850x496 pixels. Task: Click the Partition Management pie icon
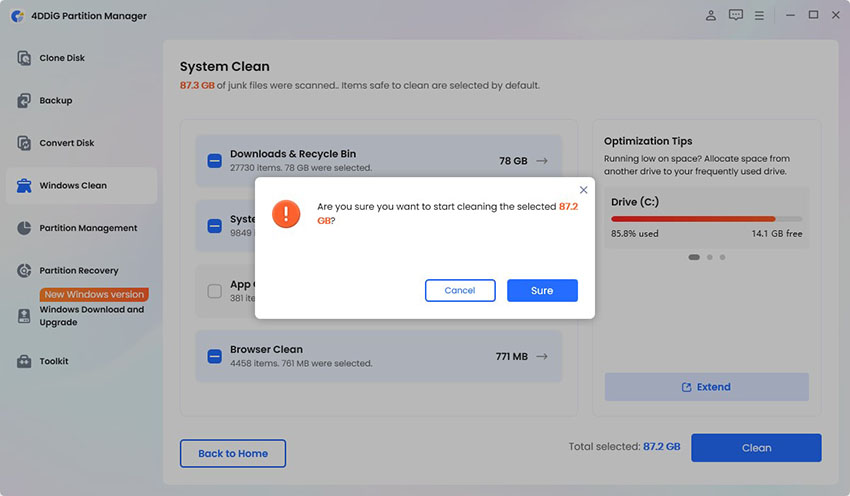pos(24,228)
